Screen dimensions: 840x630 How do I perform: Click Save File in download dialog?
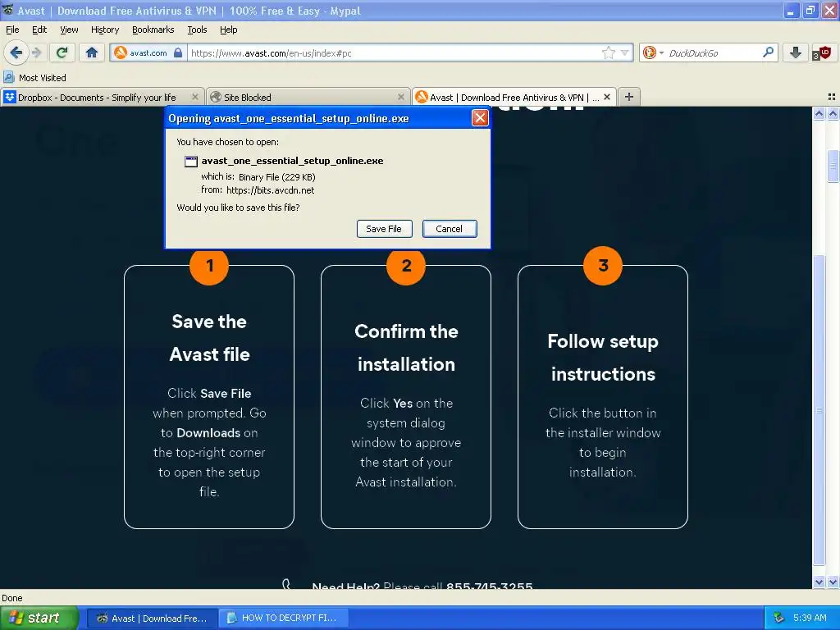tap(384, 229)
